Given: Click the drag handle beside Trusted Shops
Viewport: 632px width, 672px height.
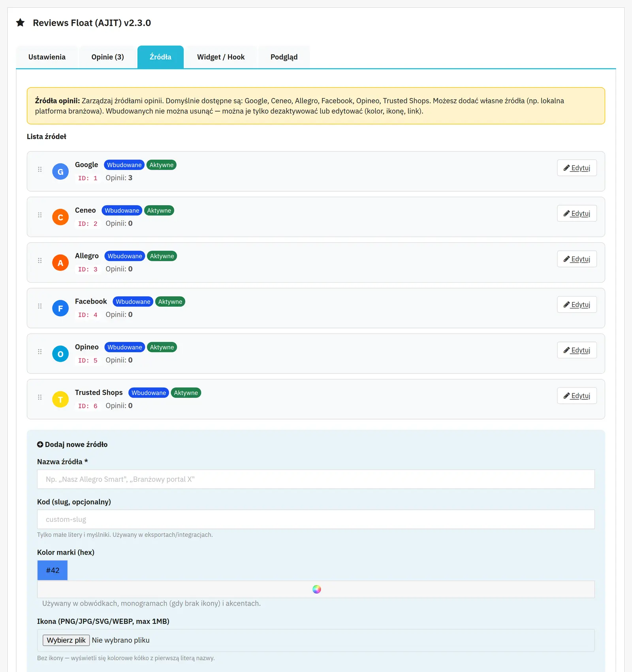Looking at the screenshot, I should tap(40, 397).
